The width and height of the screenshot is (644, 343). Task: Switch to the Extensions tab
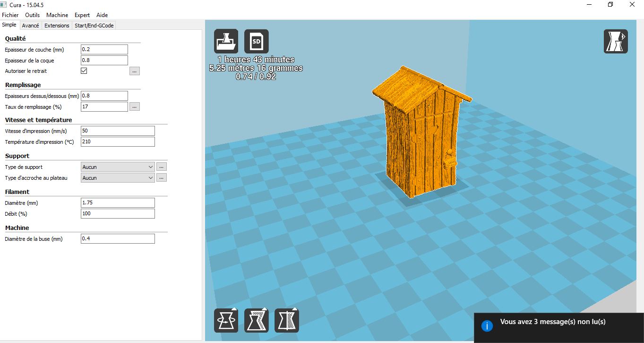(x=57, y=26)
